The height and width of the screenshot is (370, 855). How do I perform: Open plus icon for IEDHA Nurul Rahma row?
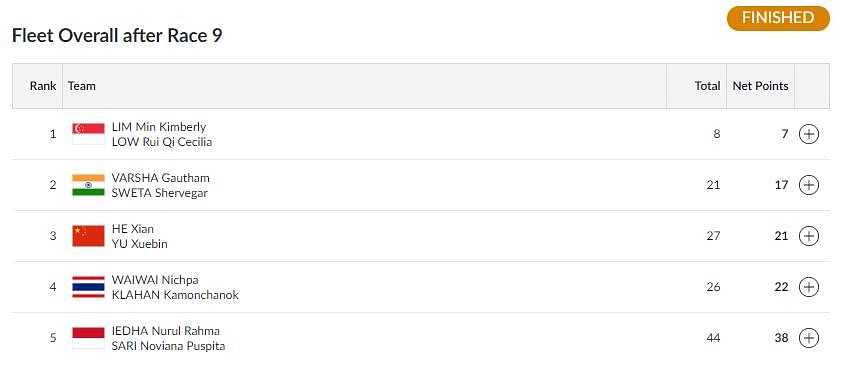coord(809,338)
